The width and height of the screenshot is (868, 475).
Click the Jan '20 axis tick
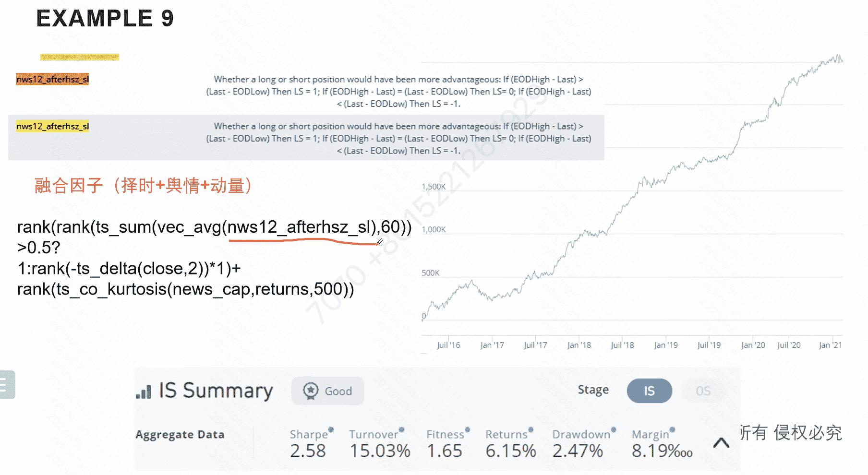[753, 345]
